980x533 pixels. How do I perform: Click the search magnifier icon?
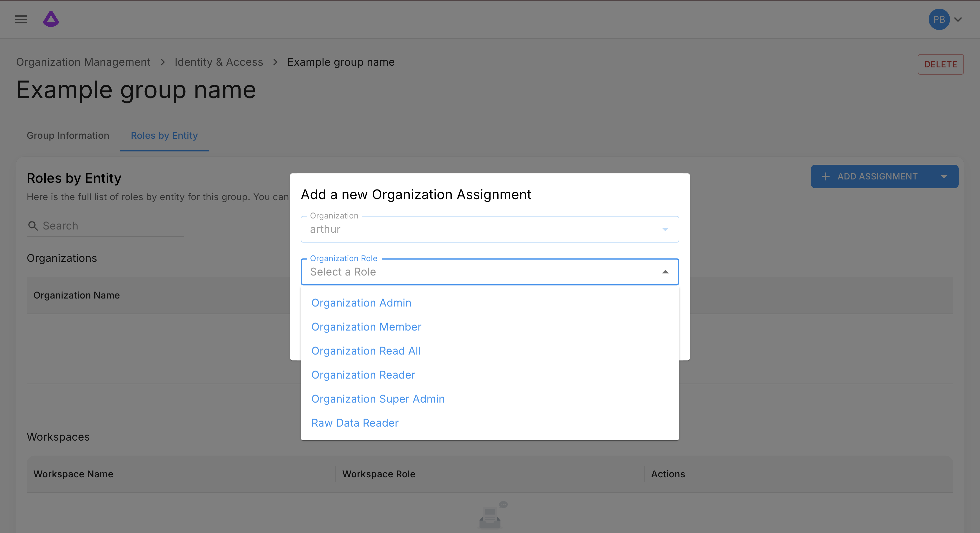click(x=33, y=226)
